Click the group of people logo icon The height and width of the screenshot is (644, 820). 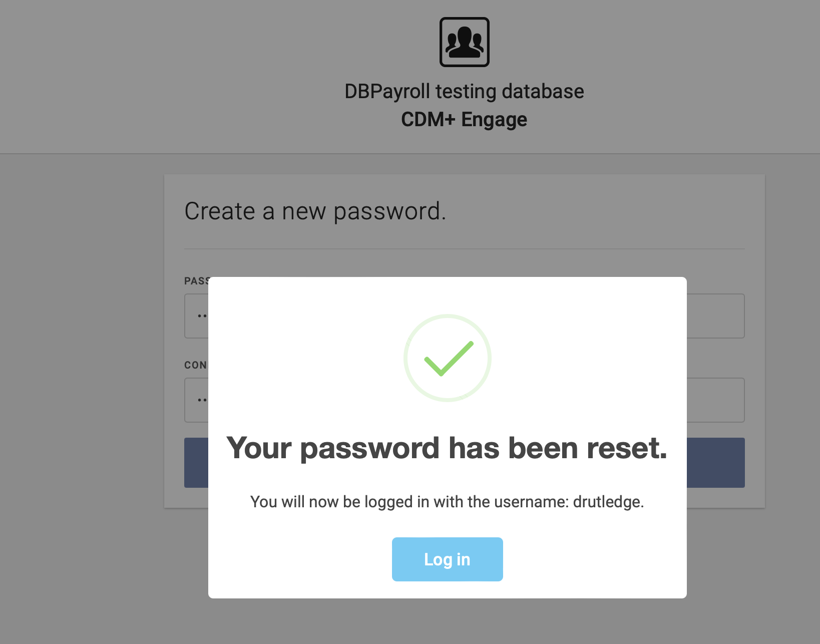pos(464,42)
